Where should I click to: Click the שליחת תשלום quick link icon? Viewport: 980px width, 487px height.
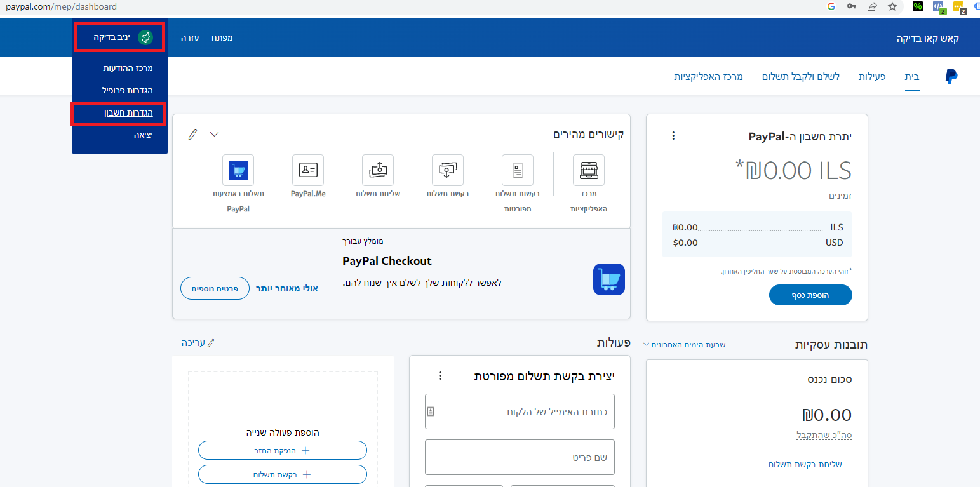378,170
